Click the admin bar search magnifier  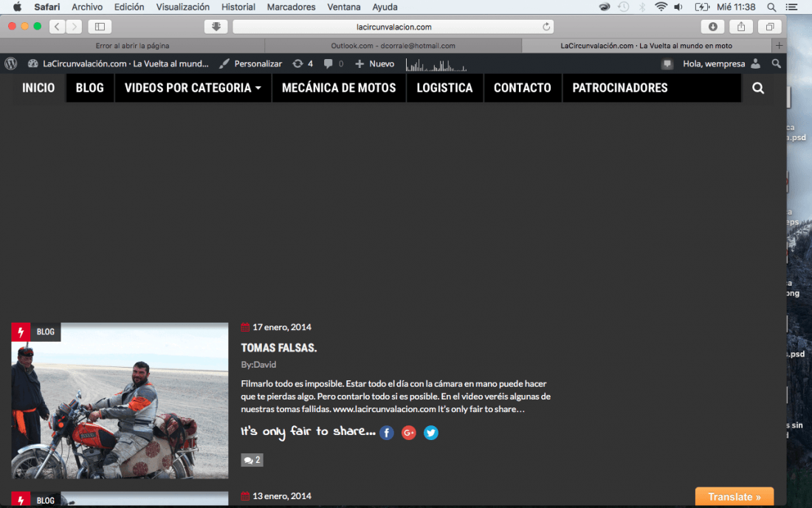point(776,63)
